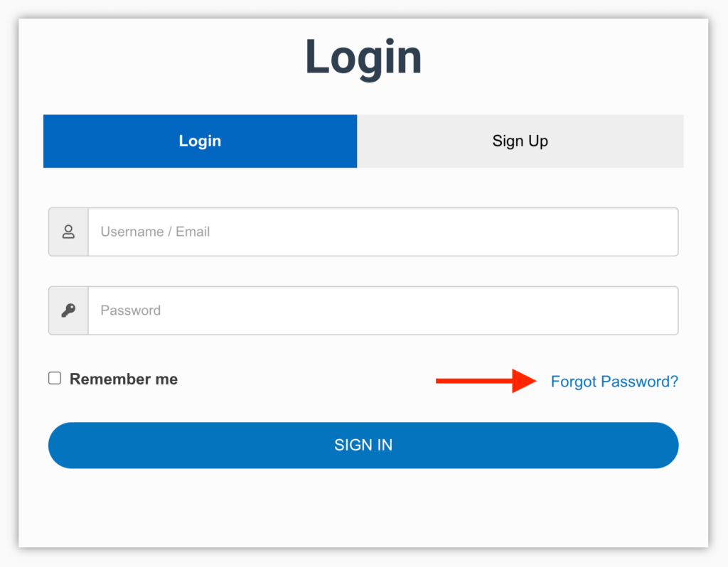Viewport: 728px width, 567px height.
Task: Click the 'Username / Email' placeholder text
Action: click(155, 232)
